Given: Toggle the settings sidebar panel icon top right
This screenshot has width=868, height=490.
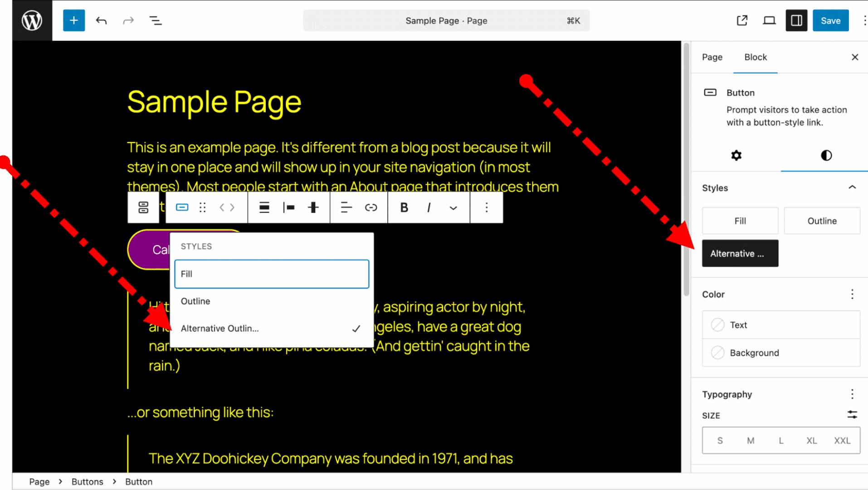Looking at the screenshot, I should click(x=796, y=20).
